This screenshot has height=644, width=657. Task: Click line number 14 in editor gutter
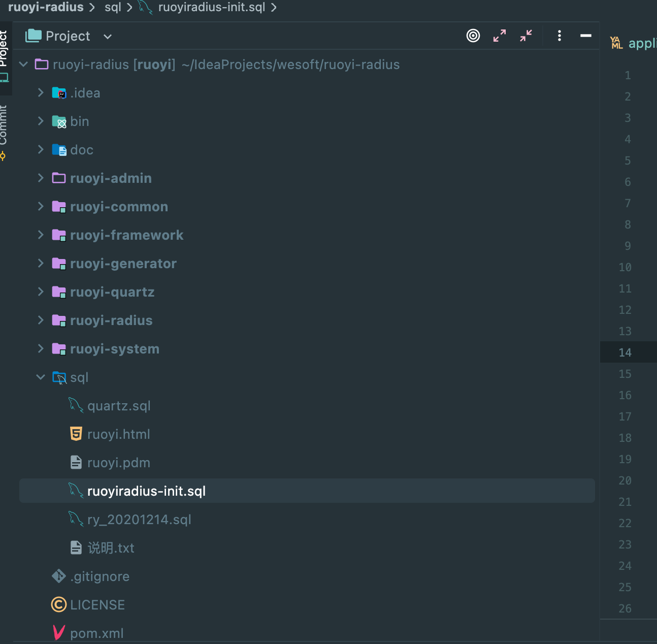point(625,352)
